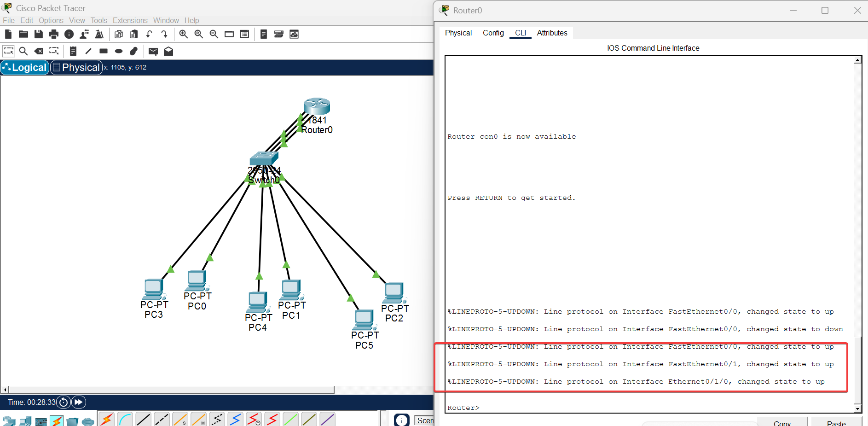Viewport: 868px width, 426px height.
Task: Select the console cable light-blue curve
Action: (x=125, y=419)
